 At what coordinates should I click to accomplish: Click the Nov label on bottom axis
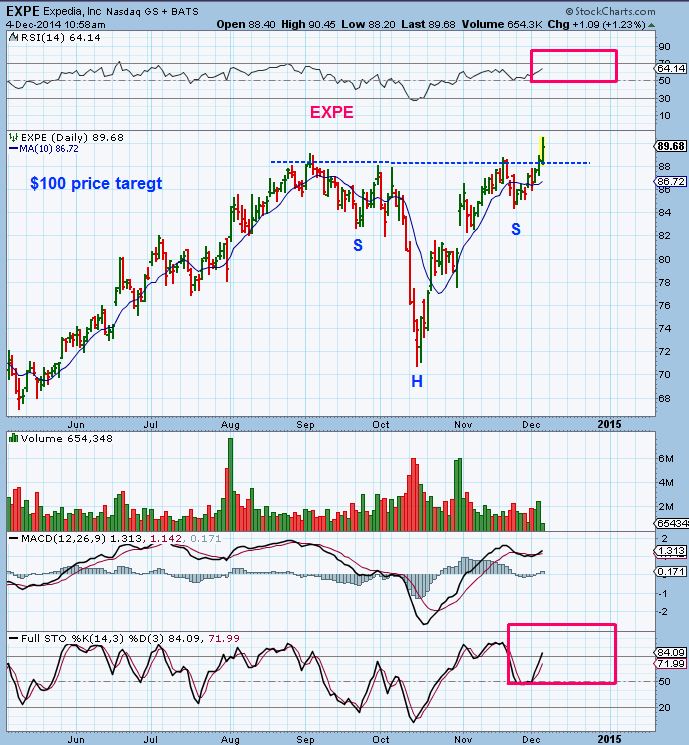click(463, 740)
